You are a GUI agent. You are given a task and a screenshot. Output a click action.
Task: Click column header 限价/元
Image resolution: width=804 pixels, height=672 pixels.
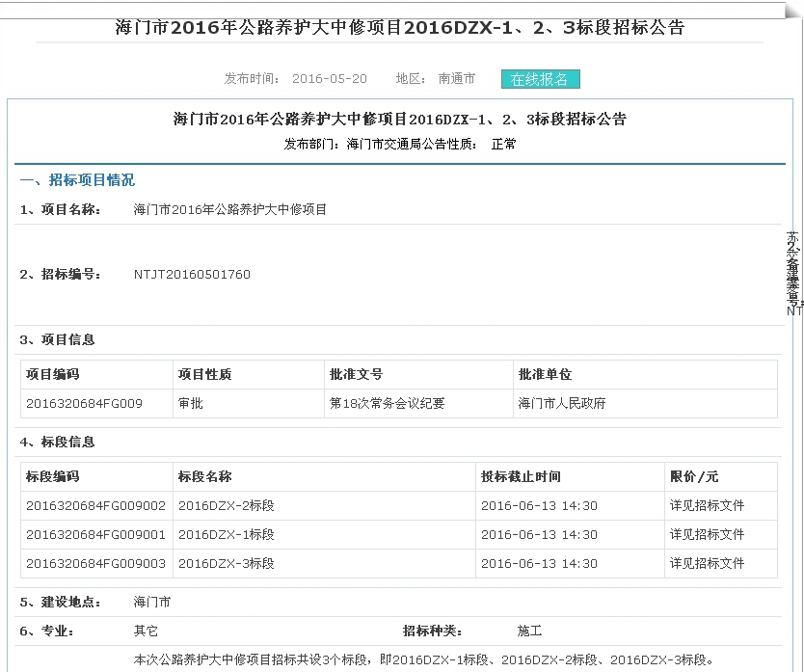[x=694, y=476]
